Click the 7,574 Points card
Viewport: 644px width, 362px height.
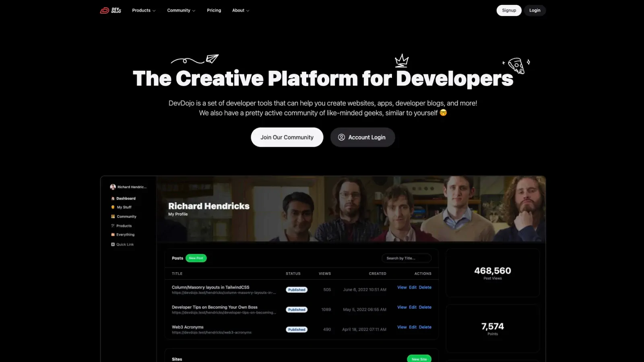pos(493,329)
